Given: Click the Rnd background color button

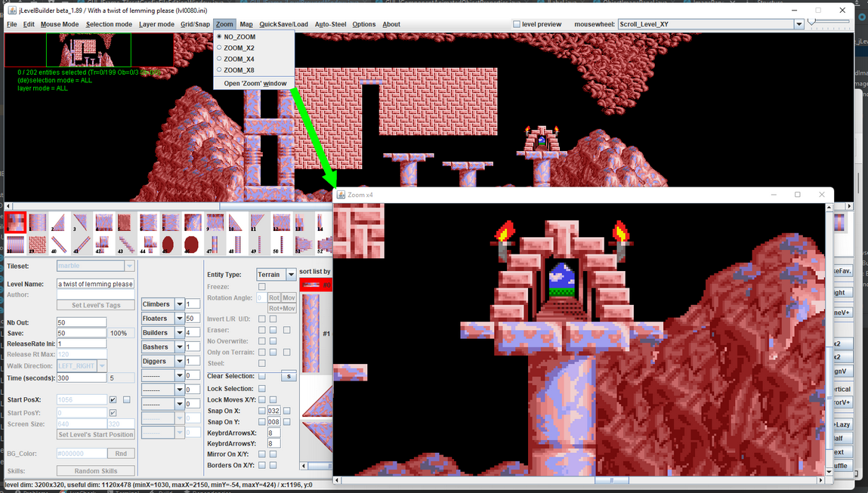Looking at the screenshot, I should click(x=121, y=454).
